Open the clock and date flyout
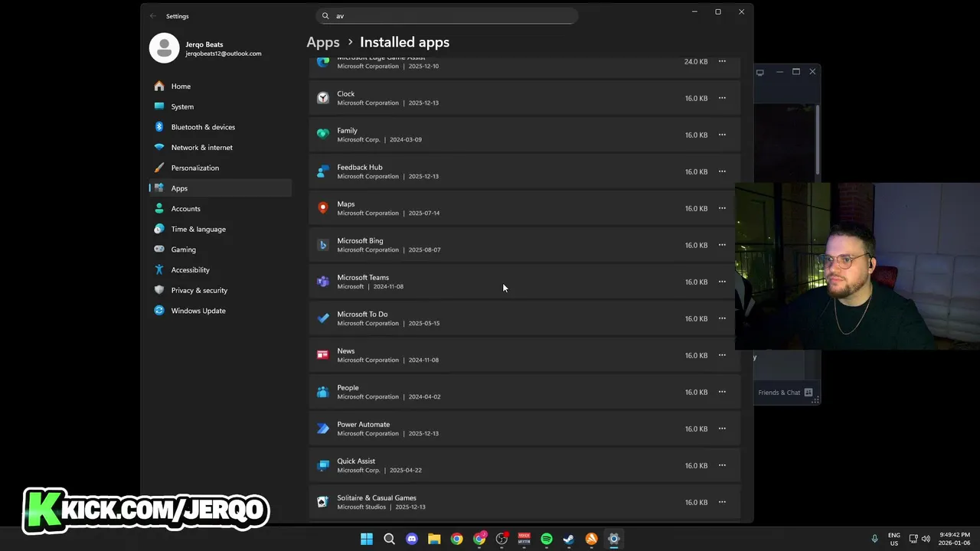 954,539
